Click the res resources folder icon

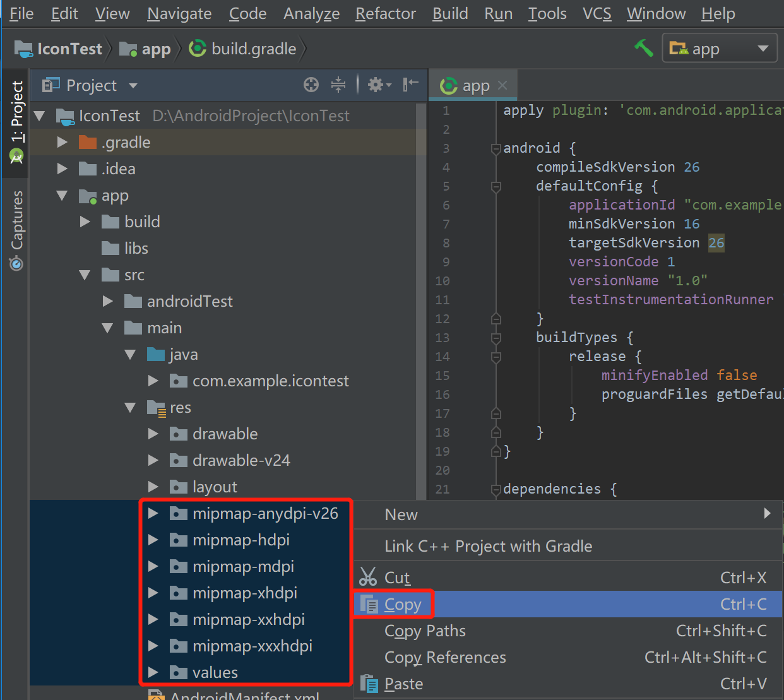(x=156, y=408)
